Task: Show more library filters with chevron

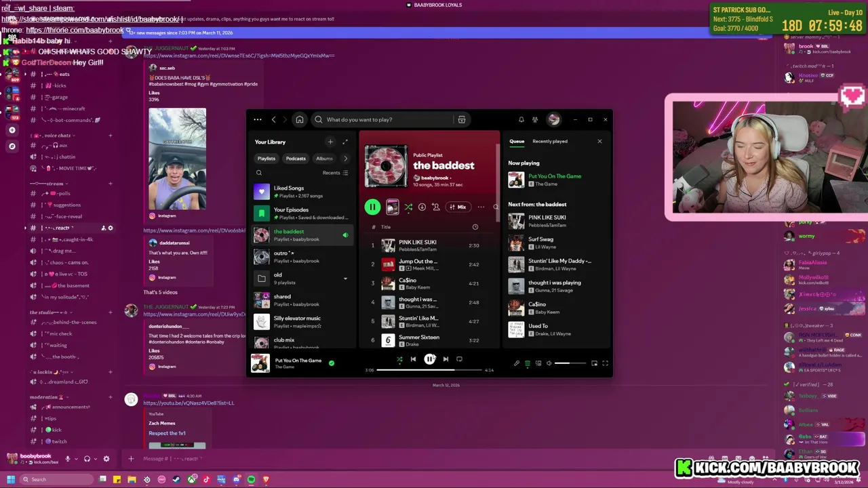Action: [x=345, y=158]
